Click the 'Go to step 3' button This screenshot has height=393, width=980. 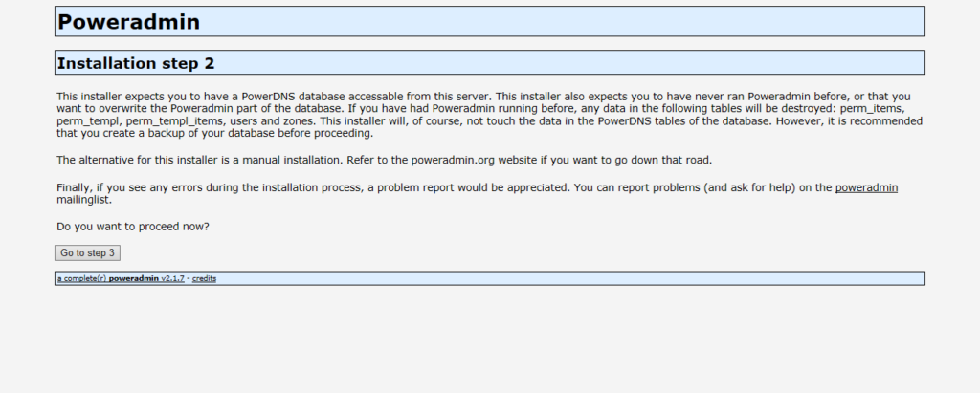click(87, 253)
